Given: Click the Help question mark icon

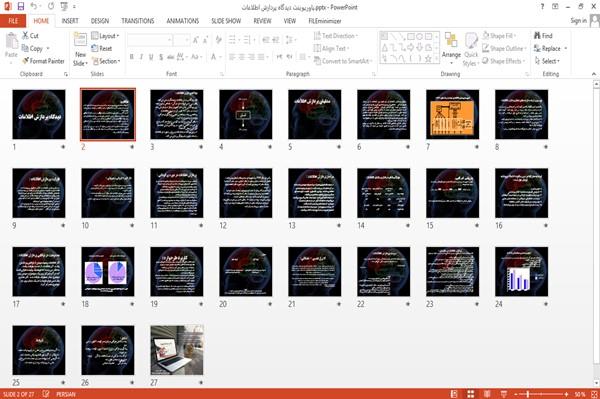Looking at the screenshot, I should coord(542,7).
